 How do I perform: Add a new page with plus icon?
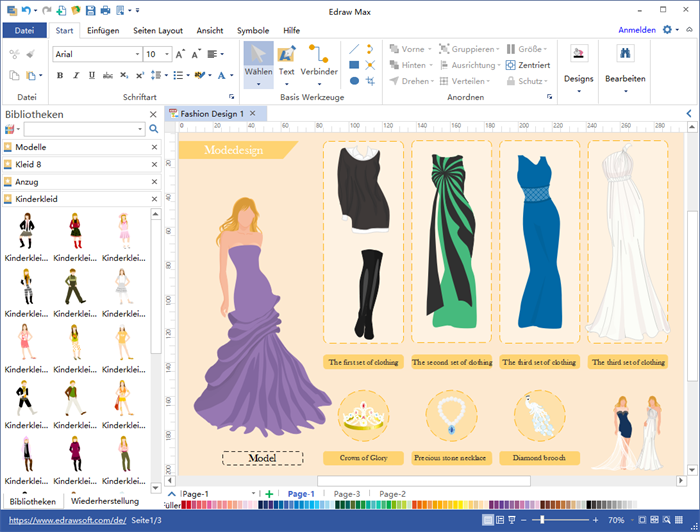tap(269, 494)
